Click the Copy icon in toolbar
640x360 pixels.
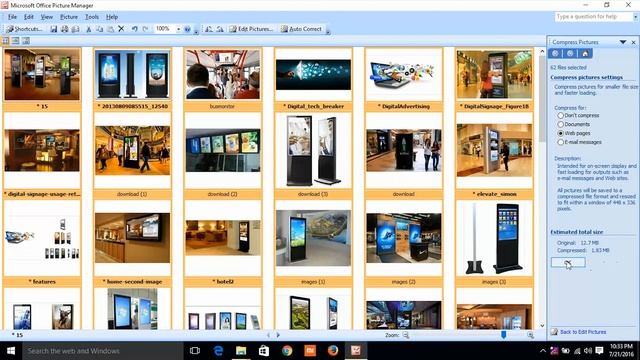pyautogui.click(x=100, y=29)
